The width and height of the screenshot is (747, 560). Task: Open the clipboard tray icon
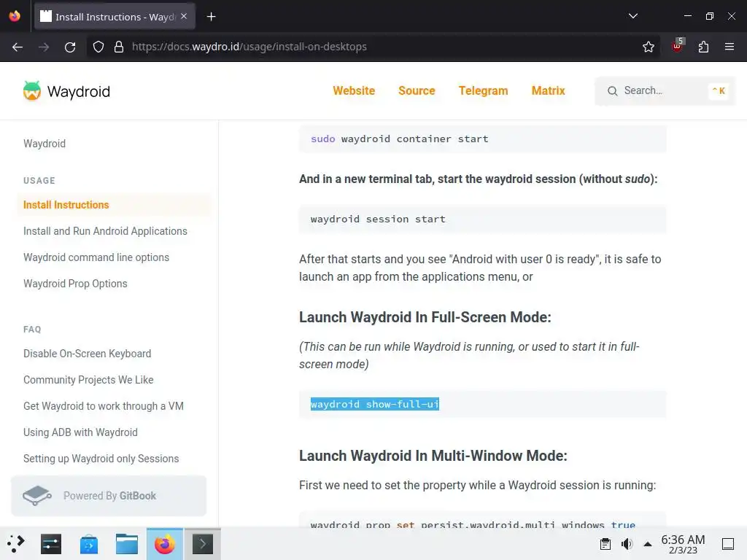tap(605, 544)
